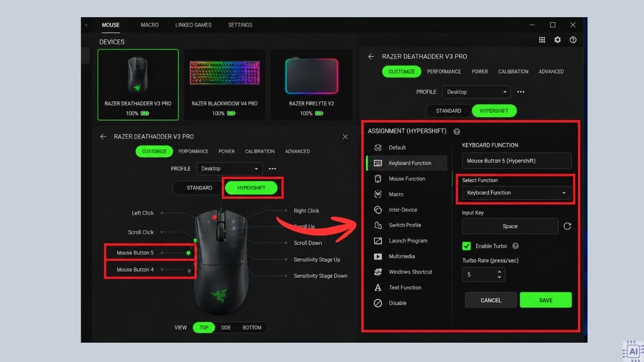Click the Input Key Space field
Image resolution: width=644 pixels, height=362 pixels.
tap(510, 226)
